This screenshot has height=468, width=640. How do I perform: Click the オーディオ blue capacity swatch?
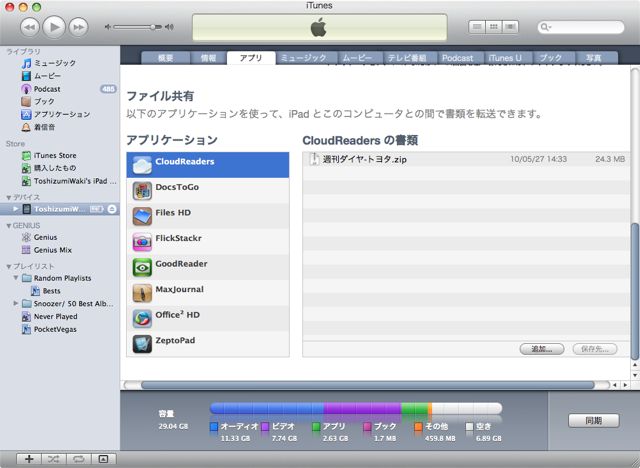click(213, 427)
